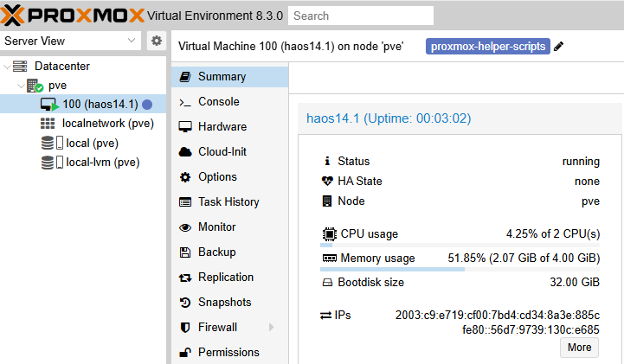This screenshot has height=364, width=624.
Task: Click the CPU usage progress bar
Action: pos(460,246)
